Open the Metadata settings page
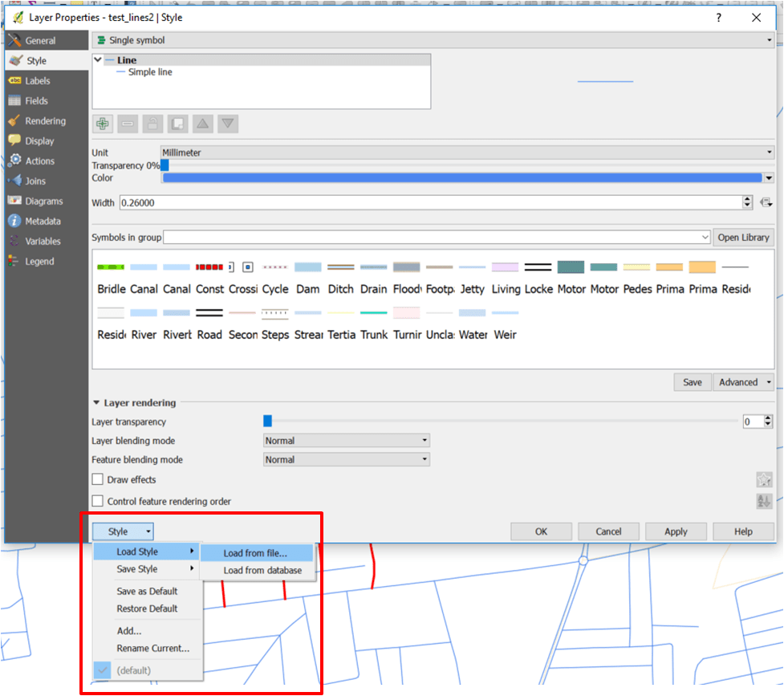Image resolution: width=784 pixels, height=696 pixels. coord(46,221)
